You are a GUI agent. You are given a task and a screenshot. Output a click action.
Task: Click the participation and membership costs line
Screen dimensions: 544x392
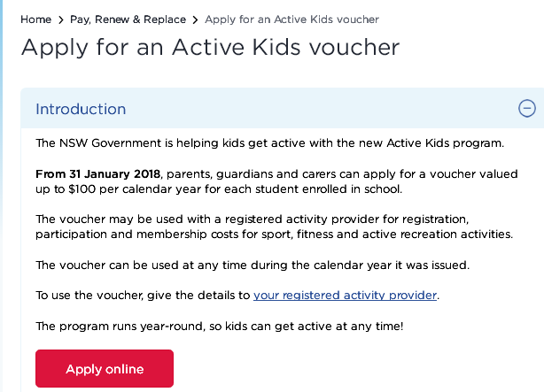coord(274,234)
